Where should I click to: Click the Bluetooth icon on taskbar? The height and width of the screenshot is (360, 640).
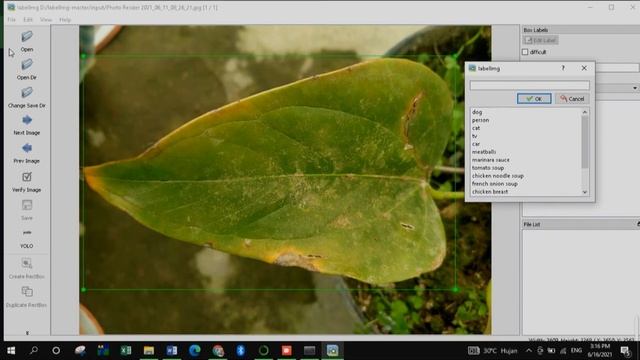pyautogui.click(x=241, y=350)
